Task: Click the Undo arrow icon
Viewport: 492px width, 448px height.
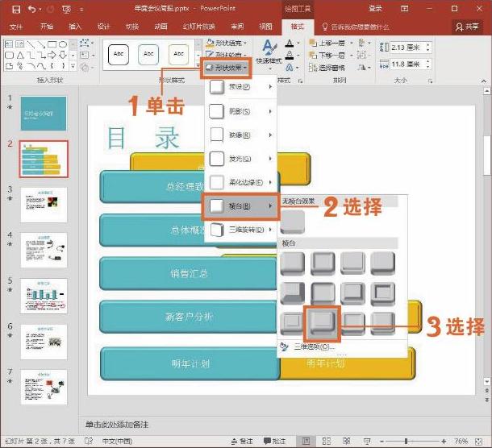Action: [31, 9]
